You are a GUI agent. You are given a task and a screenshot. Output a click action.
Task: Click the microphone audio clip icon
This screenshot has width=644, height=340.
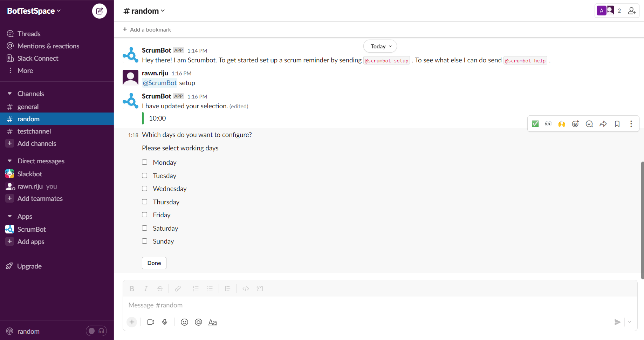point(165,322)
